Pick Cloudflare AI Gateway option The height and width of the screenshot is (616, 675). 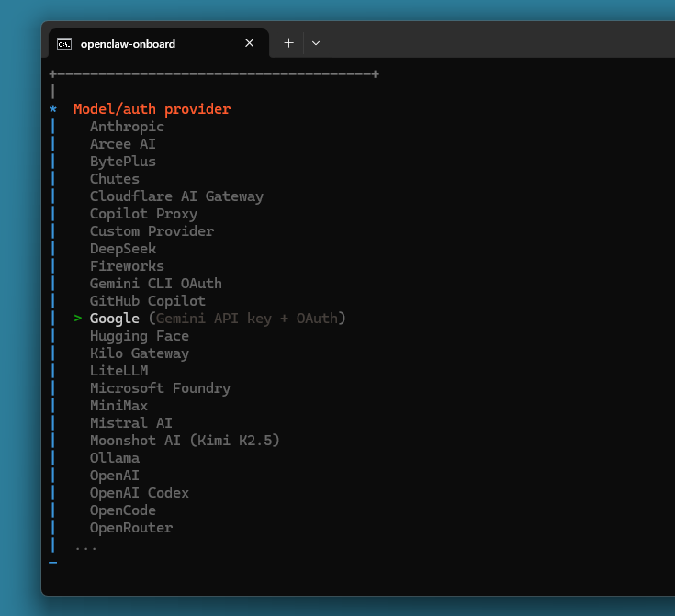tap(176, 196)
